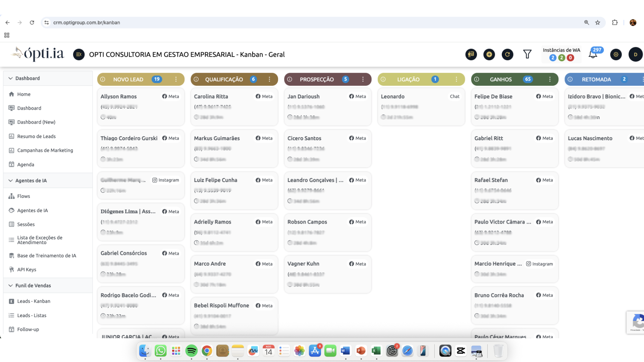Click the add new lead plus icon

[489, 54]
